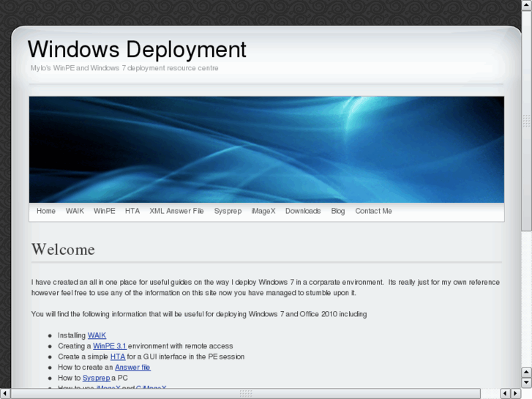Open the Answer file hyperlink

132,367
